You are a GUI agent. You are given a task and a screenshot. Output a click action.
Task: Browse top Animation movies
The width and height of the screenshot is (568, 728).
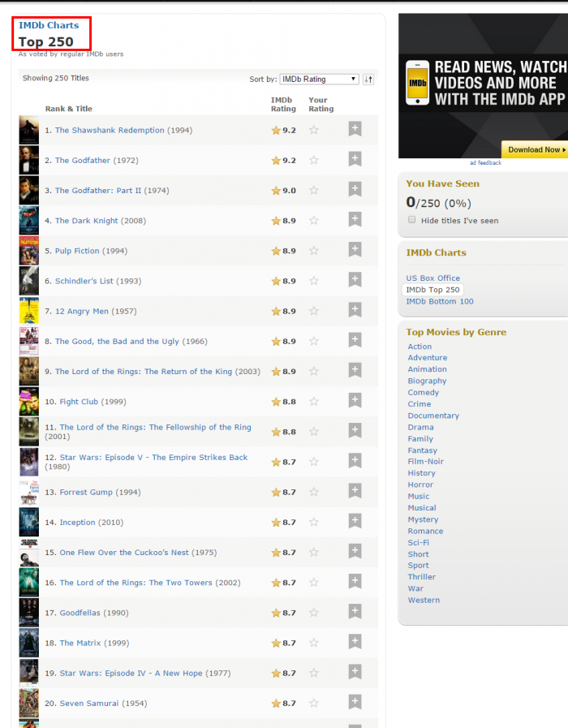point(427,369)
